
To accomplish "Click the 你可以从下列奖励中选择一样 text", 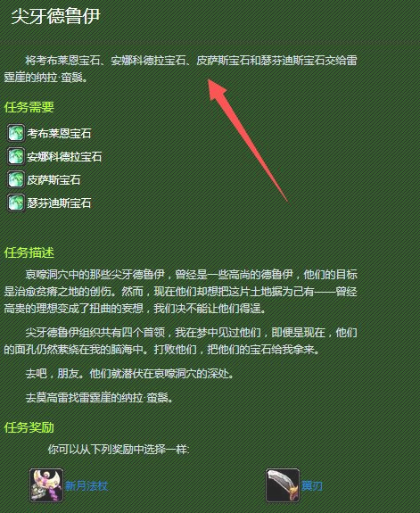I will coord(119,450).
